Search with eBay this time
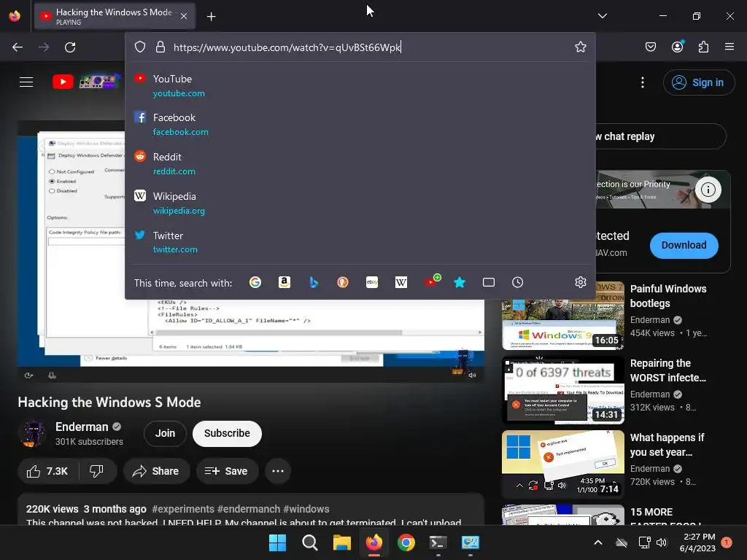 point(372,282)
